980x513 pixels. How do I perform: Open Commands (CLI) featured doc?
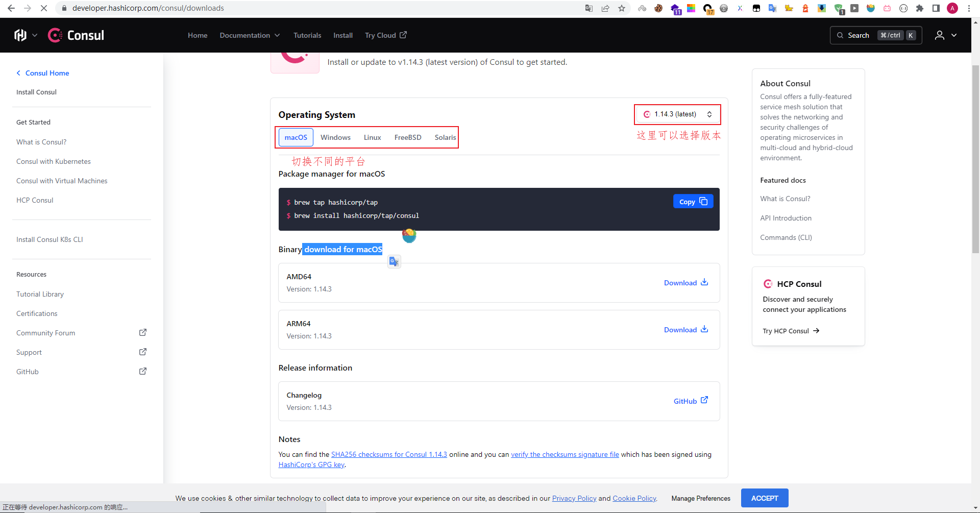[x=786, y=237]
